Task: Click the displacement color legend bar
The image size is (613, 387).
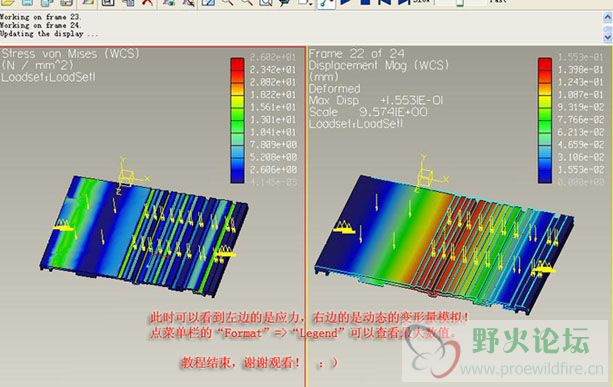Action: pos(545,120)
